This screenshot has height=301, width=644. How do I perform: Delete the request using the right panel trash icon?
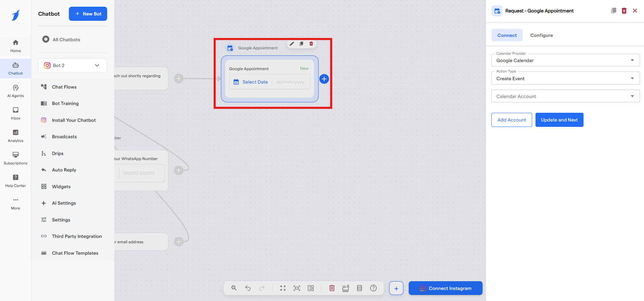tap(624, 11)
